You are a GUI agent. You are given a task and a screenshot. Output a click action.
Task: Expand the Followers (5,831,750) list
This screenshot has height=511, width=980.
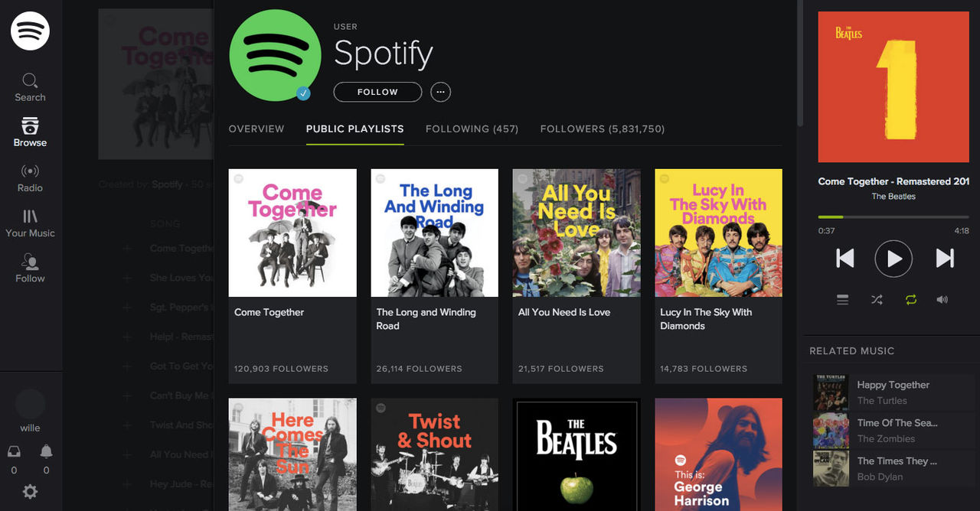603,129
